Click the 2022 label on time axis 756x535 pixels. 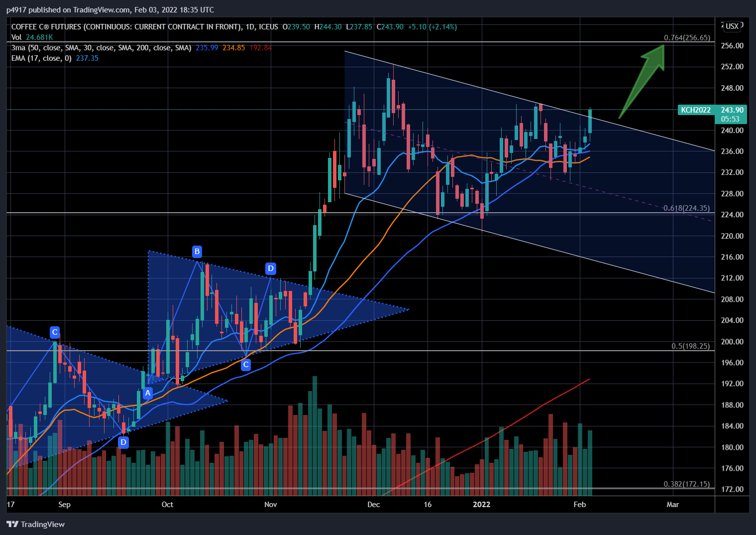point(481,505)
